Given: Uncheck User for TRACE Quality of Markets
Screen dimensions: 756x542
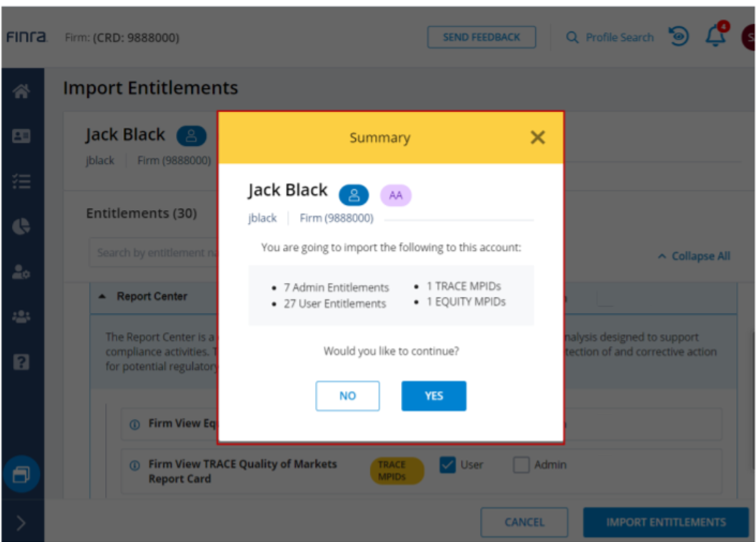Looking at the screenshot, I should coord(447,465).
